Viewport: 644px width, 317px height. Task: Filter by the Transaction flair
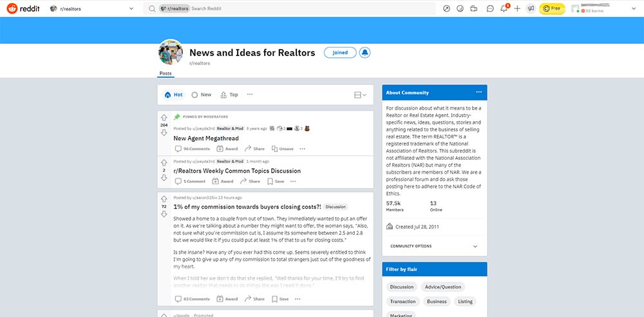(x=402, y=302)
